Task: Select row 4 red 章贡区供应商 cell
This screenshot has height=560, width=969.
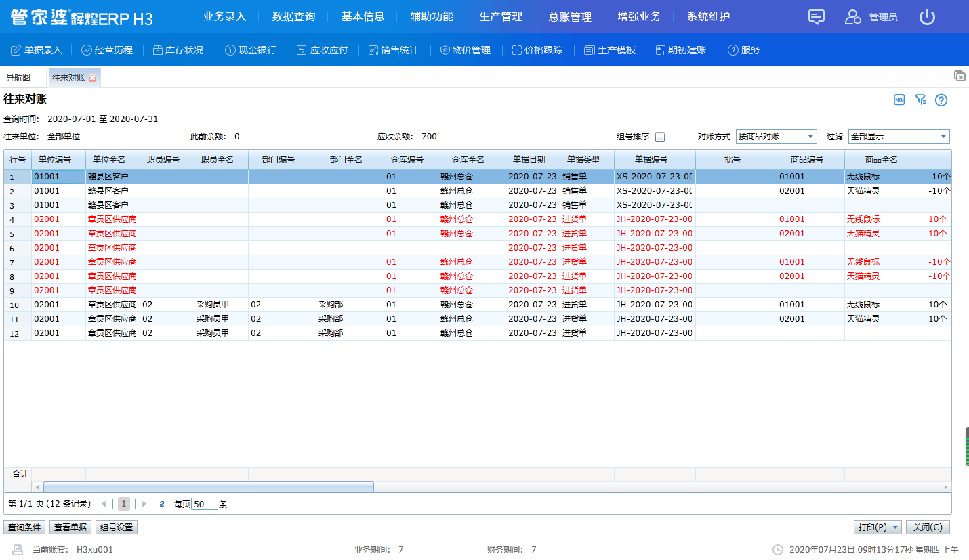Action: click(x=112, y=219)
